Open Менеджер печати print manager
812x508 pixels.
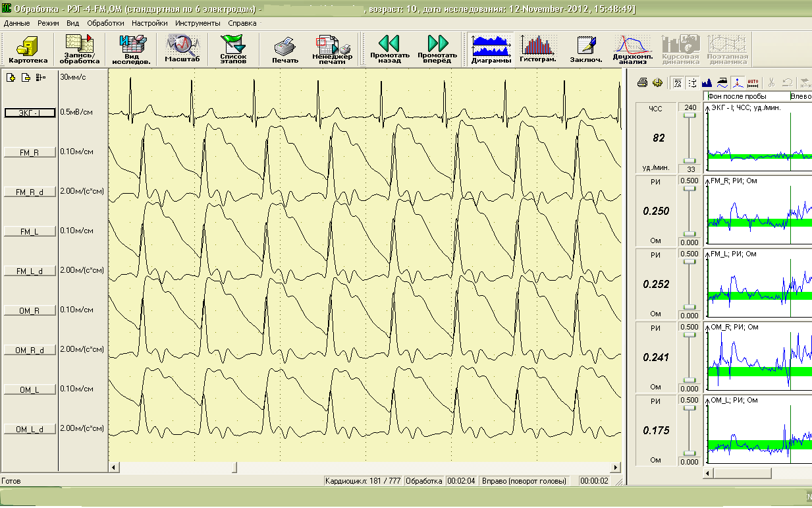pyautogui.click(x=333, y=49)
